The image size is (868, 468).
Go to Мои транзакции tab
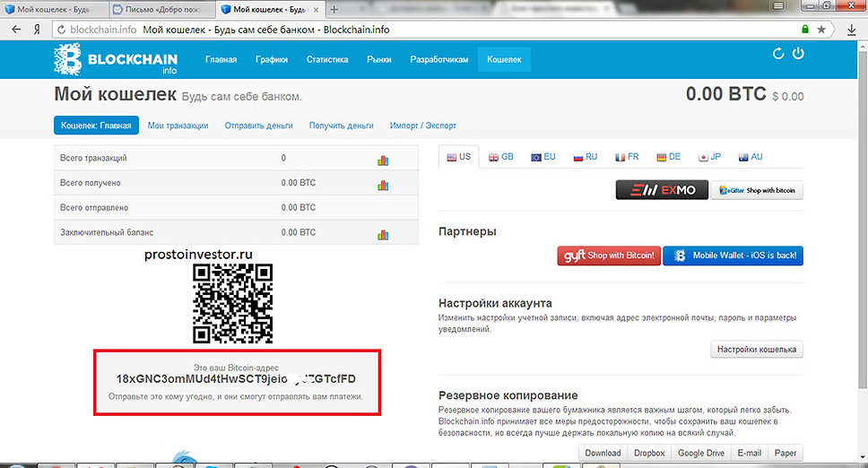178,126
